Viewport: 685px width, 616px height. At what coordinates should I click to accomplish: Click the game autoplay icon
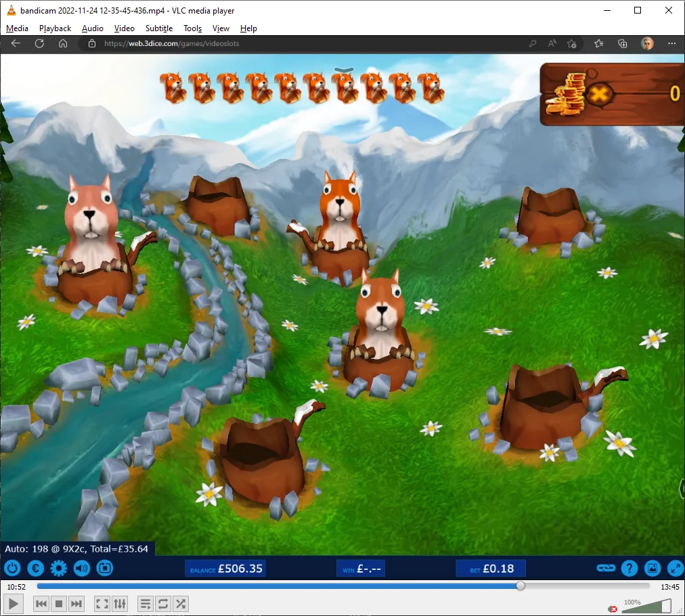point(105,569)
